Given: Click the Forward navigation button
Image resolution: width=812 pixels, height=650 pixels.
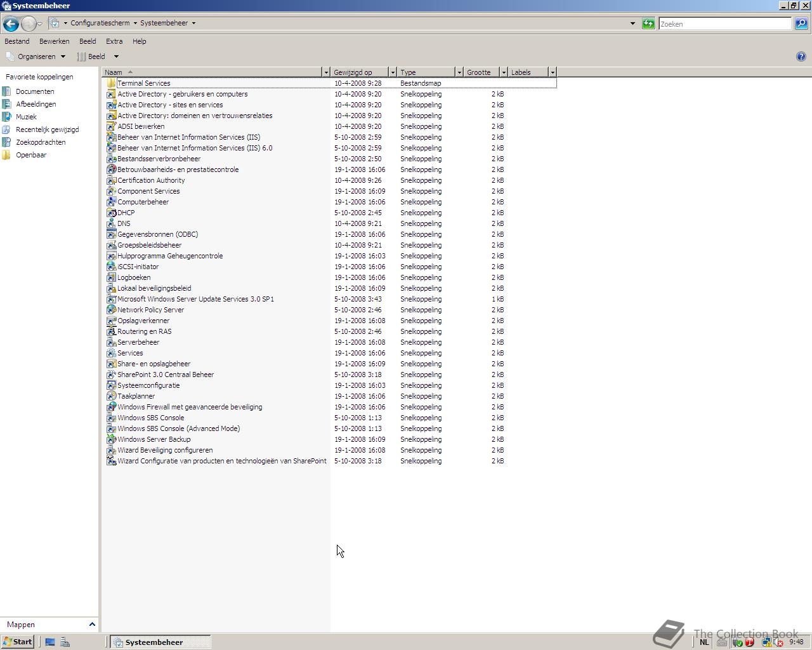Looking at the screenshot, I should pyautogui.click(x=29, y=24).
